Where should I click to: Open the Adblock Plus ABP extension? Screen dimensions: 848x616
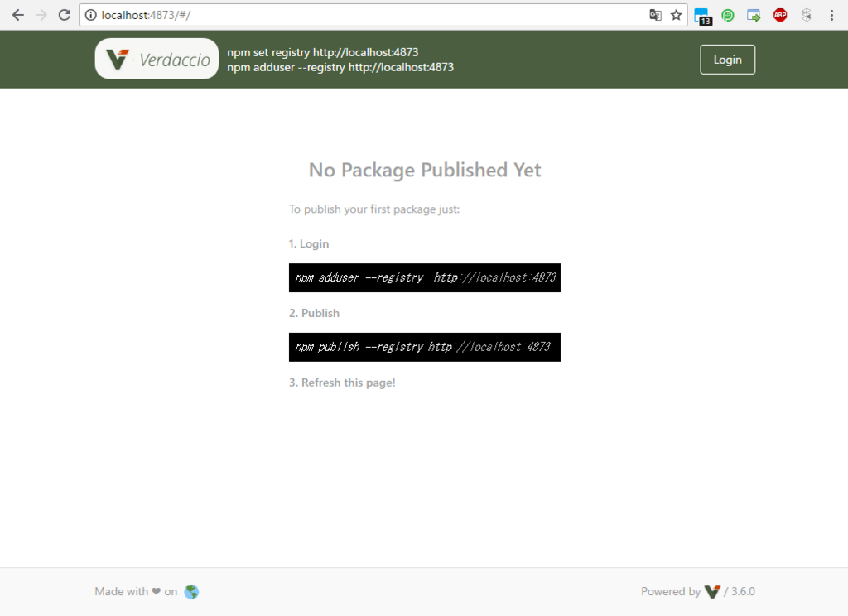pyautogui.click(x=780, y=15)
